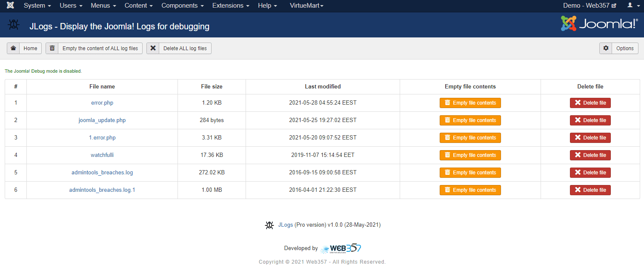Click the 272.02 KB file size cell
Image resolution: width=644 pixels, height=276 pixels.
(x=212, y=173)
